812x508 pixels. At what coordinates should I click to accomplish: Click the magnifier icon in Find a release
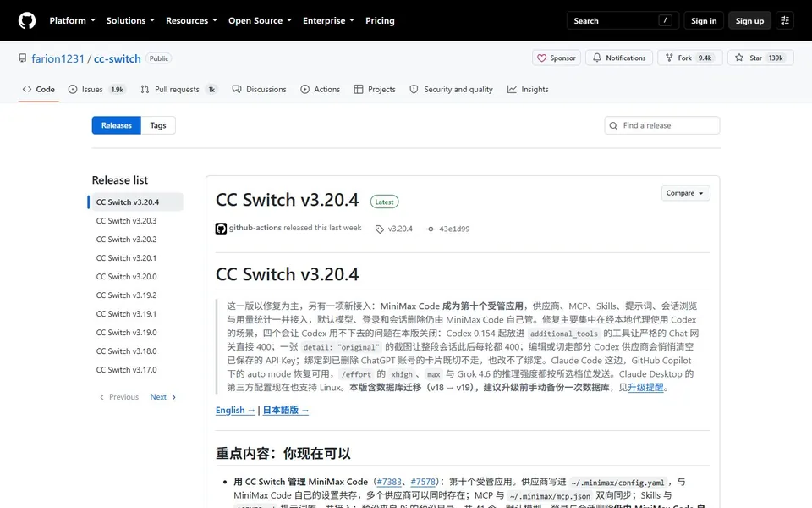tap(614, 125)
